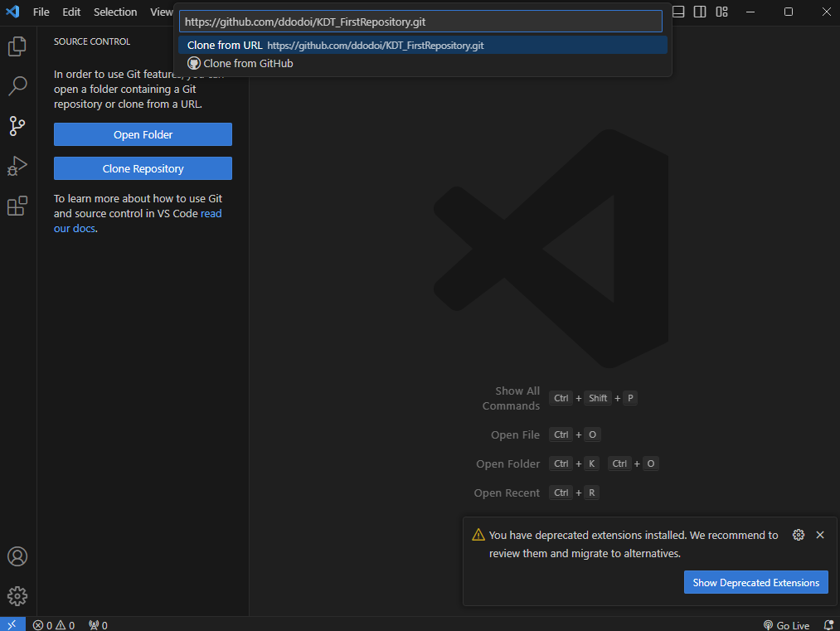Select Clone from URL option
Screen dimensions: 840x631
pyautogui.click(x=423, y=45)
